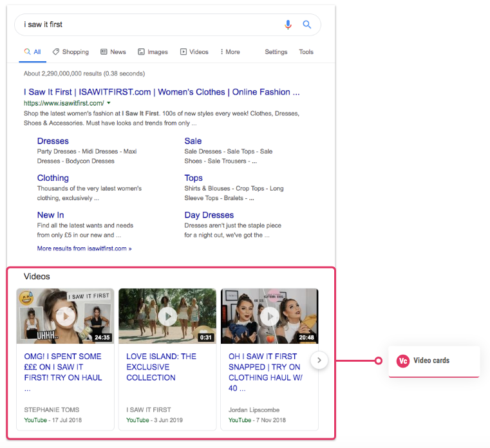Go to the Videos results tab

[x=194, y=52]
